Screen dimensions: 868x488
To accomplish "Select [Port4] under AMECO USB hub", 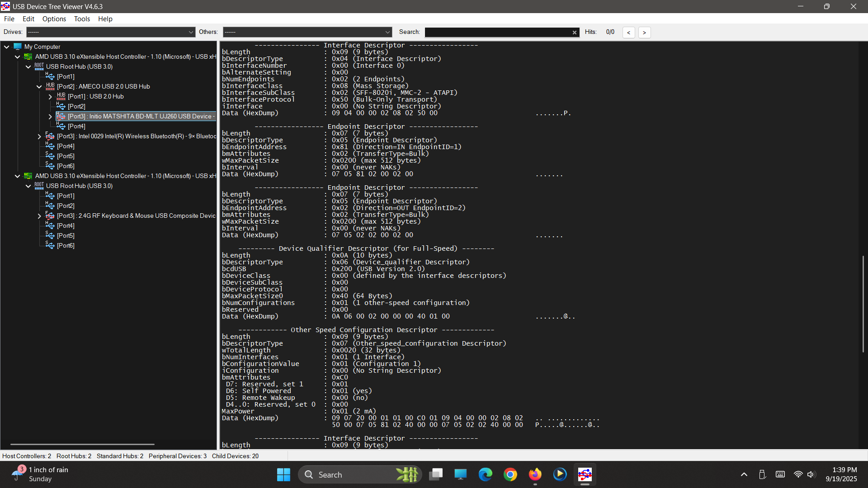I will 76,126.
